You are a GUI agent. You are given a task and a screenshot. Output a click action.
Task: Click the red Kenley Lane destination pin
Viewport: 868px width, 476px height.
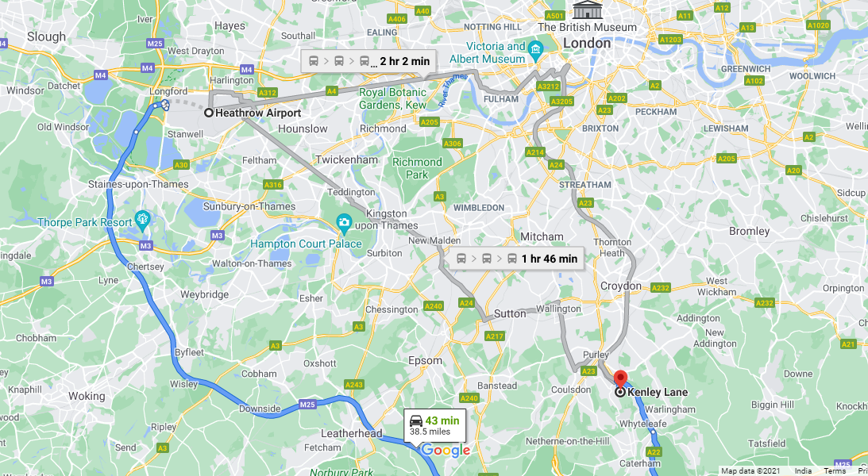click(620, 380)
